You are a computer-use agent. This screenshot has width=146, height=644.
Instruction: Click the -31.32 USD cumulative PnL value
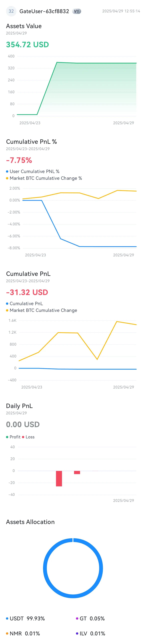pyautogui.click(x=27, y=292)
